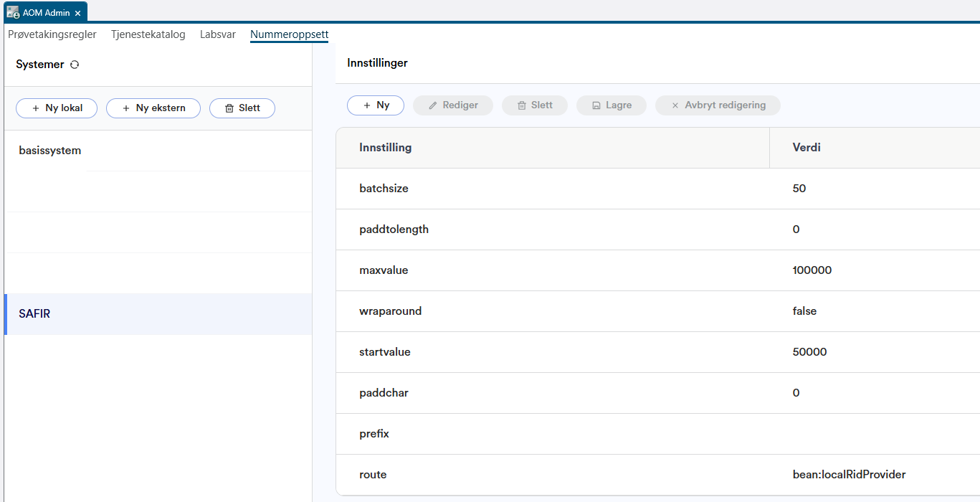Image resolution: width=980 pixels, height=502 pixels.
Task: Select the batchsize setting row
Action: coord(384,189)
